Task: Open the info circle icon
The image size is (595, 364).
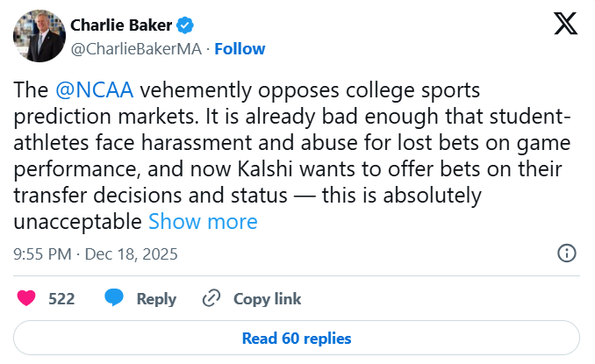Action: point(567,254)
